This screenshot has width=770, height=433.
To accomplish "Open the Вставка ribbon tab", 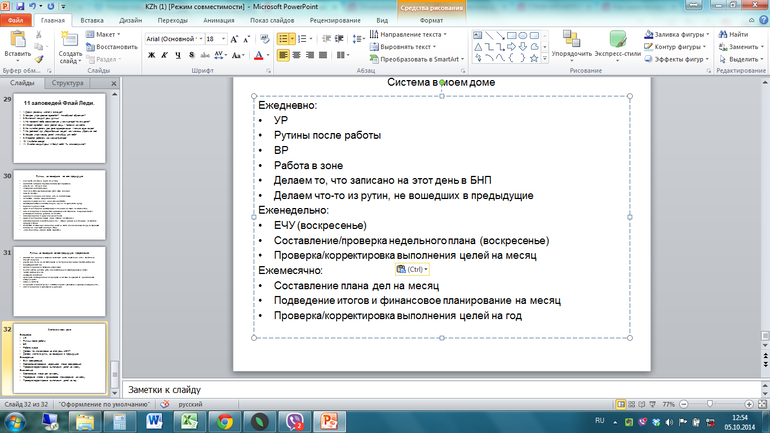I will pos(91,19).
